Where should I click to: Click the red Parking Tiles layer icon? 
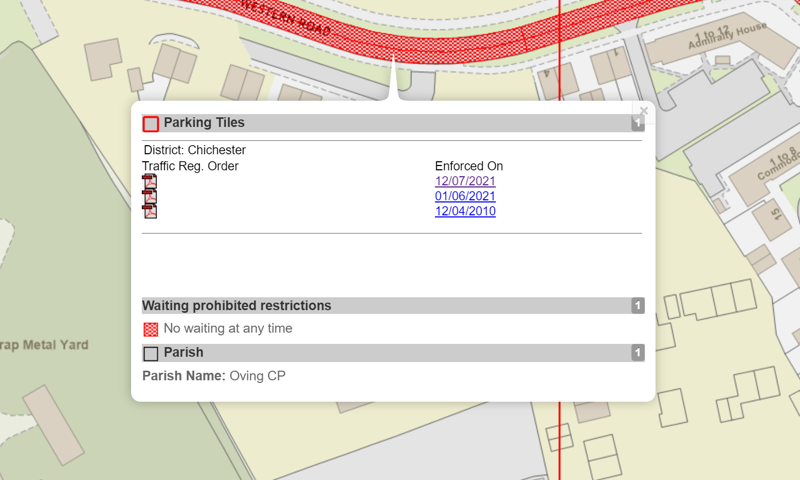[x=151, y=124]
